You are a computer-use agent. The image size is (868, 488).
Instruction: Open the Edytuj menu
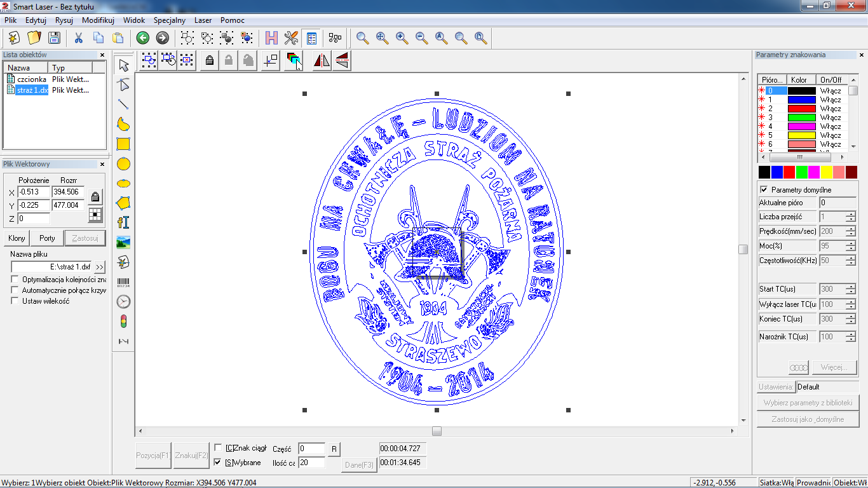36,20
